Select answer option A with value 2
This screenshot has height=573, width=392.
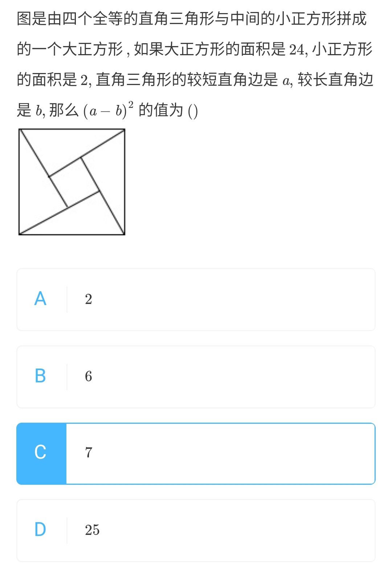click(x=196, y=299)
